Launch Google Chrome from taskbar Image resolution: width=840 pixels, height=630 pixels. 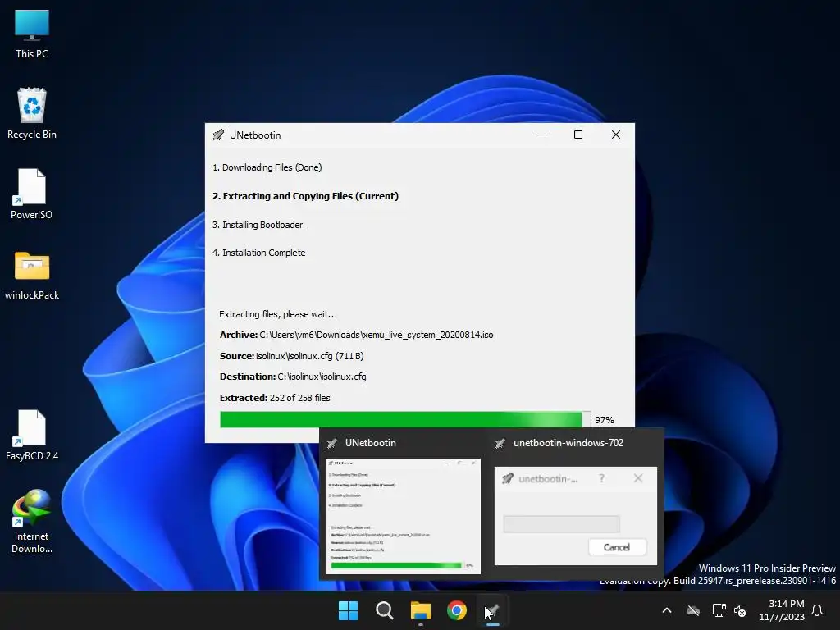coord(457,610)
